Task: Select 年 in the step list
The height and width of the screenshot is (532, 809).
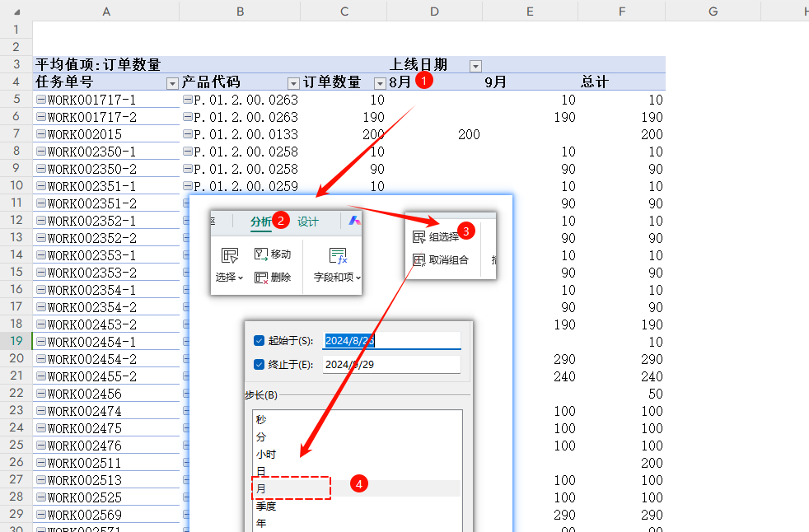Action: [x=357, y=523]
